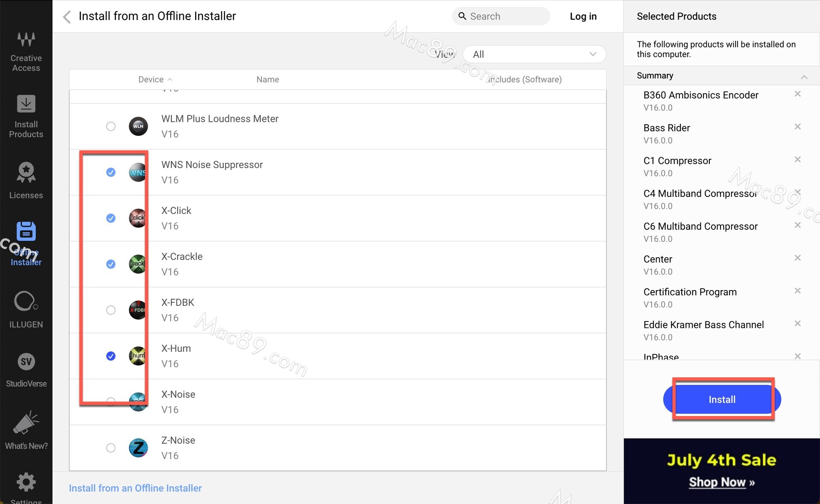Click the Install button
820x504 pixels.
[x=722, y=399]
